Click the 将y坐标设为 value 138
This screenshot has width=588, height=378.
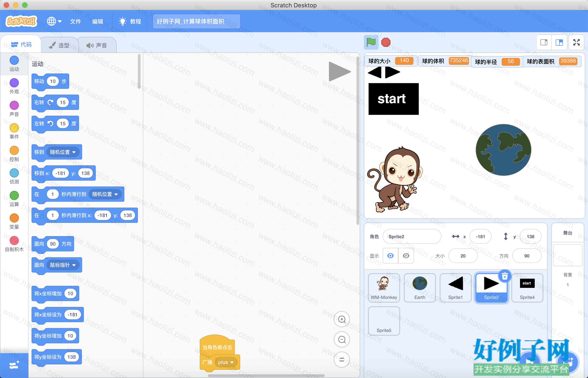(x=72, y=357)
